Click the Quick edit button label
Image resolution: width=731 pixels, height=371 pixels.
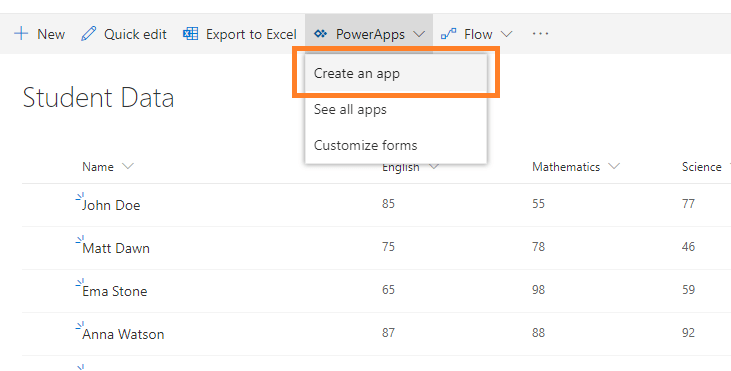(135, 34)
